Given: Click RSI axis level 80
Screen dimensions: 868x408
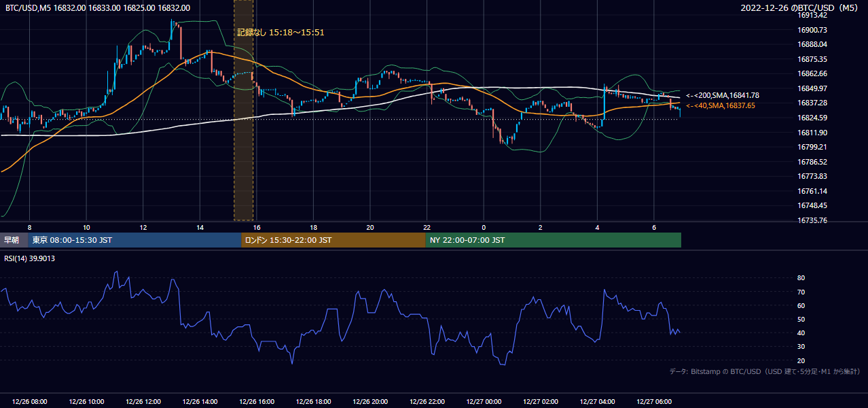Looking at the screenshot, I should coord(801,278).
